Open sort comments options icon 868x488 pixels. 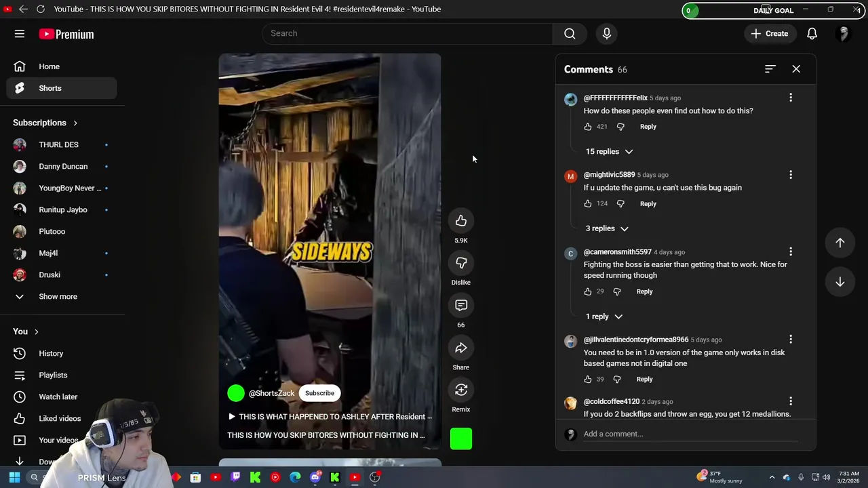click(x=770, y=69)
